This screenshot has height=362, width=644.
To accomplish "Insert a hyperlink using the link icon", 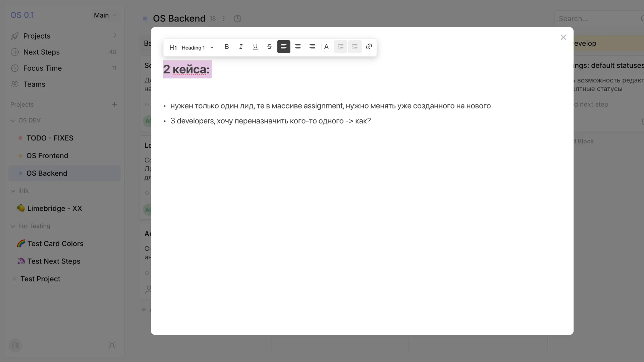I will pyautogui.click(x=369, y=47).
